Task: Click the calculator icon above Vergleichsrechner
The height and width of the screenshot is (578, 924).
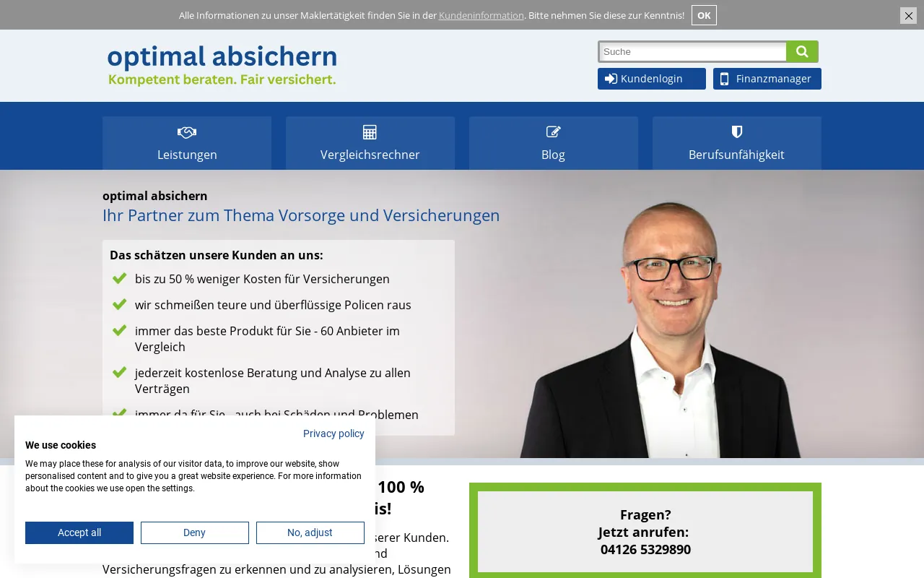Action: [x=370, y=132]
